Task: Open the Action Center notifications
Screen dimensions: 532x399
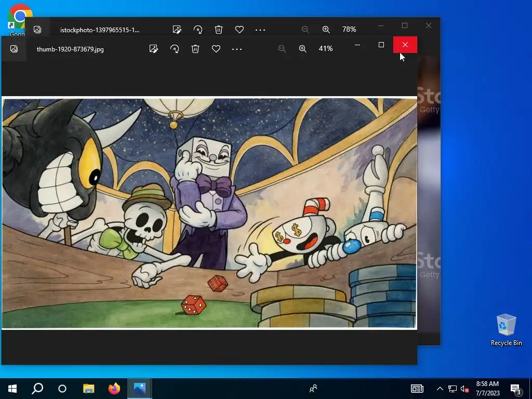Action: 516,389
